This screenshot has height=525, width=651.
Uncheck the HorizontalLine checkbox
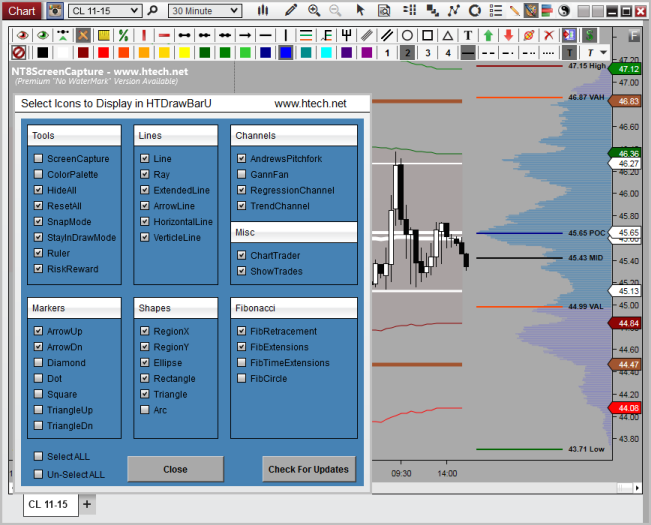pyautogui.click(x=144, y=221)
